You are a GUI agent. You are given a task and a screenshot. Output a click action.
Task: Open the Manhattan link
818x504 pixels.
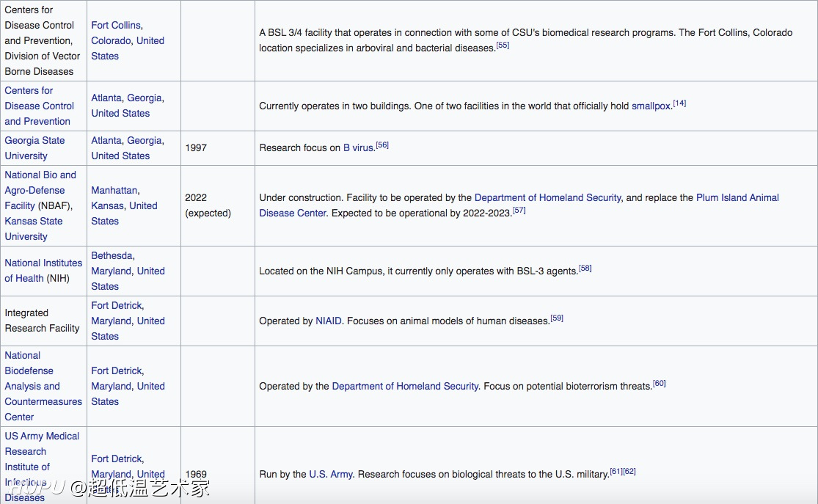pyautogui.click(x=114, y=191)
